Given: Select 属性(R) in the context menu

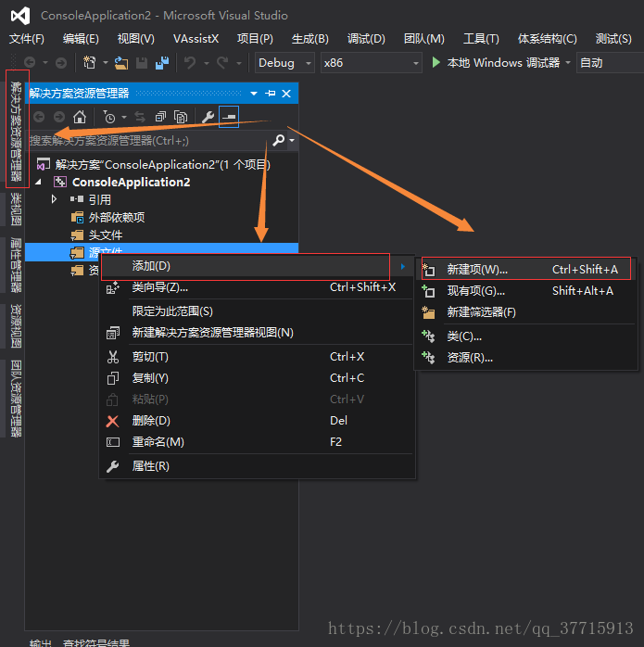Looking at the screenshot, I should click(x=257, y=466).
